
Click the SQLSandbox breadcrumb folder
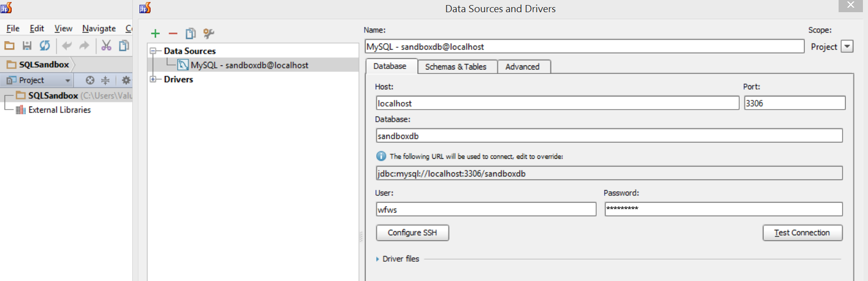[11, 64]
